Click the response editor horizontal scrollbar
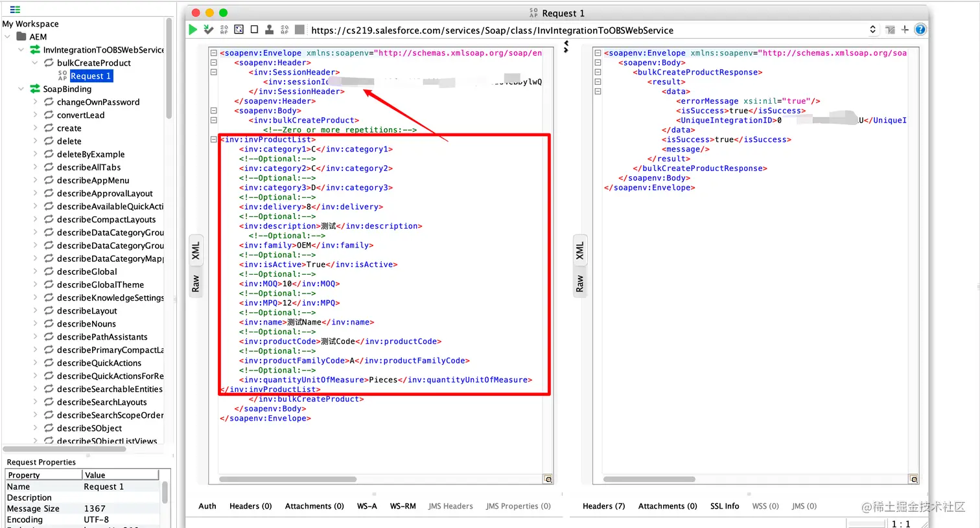This screenshot has height=528, width=980. click(649, 479)
